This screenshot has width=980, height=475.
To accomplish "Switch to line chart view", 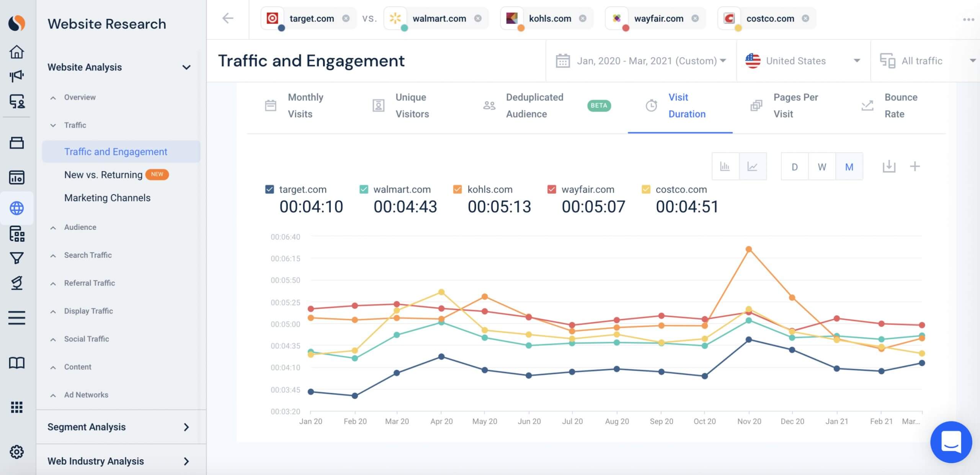I will pyautogui.click(x=753, y=166).
